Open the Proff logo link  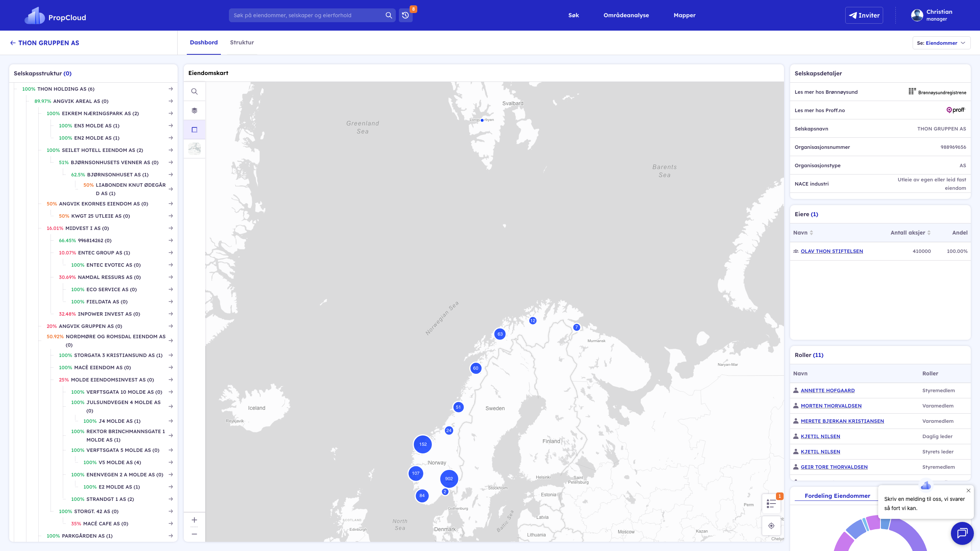956,110
